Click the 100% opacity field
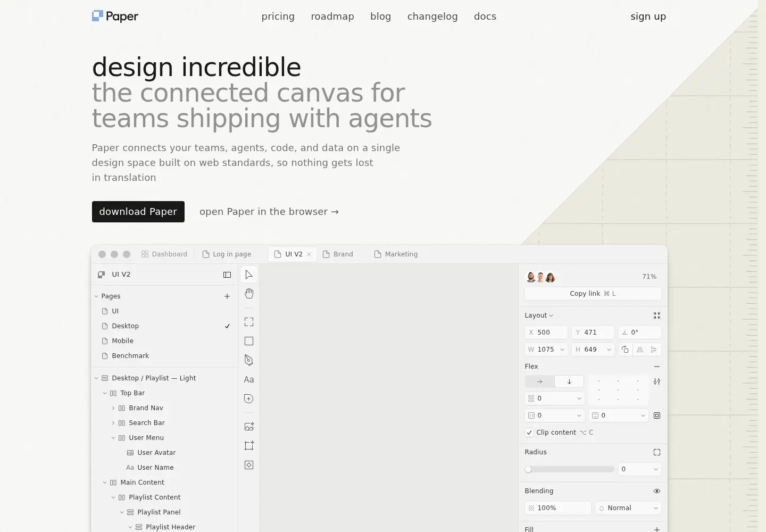 click(558, 508)
